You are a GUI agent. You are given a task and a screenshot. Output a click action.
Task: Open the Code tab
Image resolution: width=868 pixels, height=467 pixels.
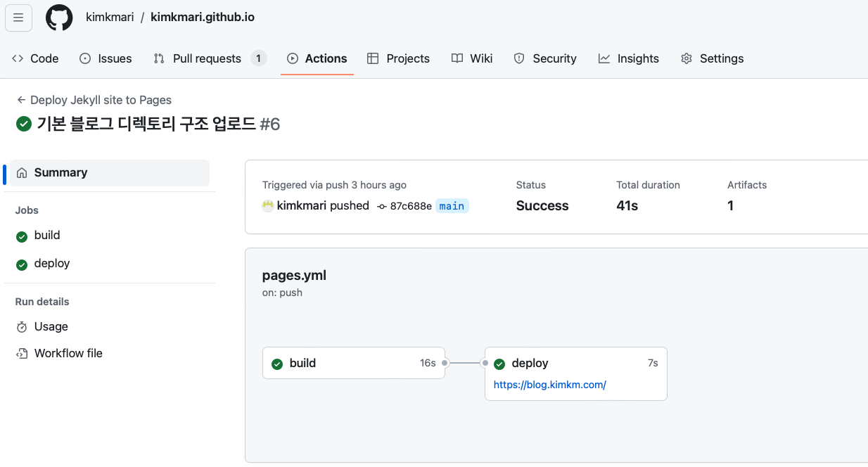[x=35, y=58]
